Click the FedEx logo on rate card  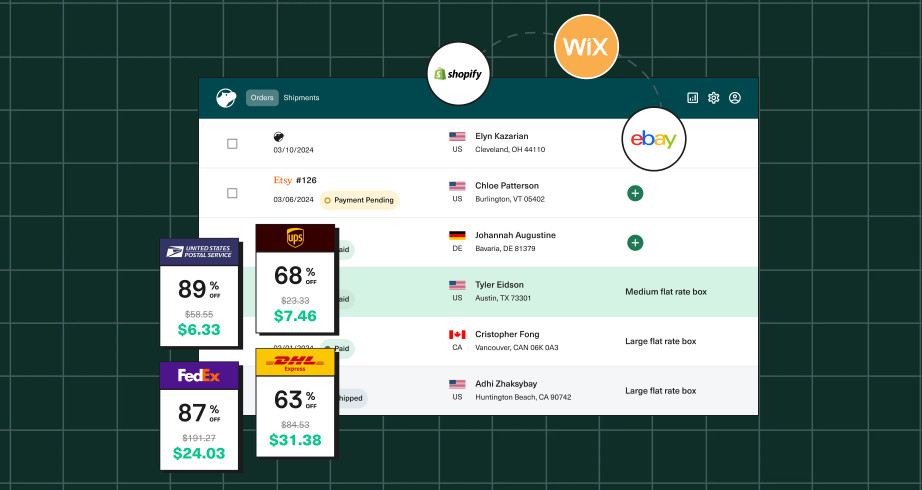(x=199, y=375)
